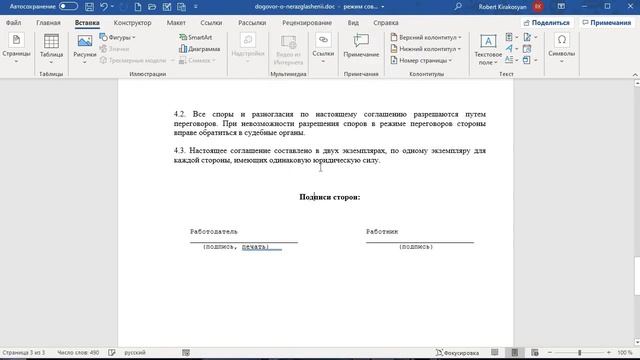Expand the Ссылки links button in ribbon
The image size is (640, 360).
323,49
